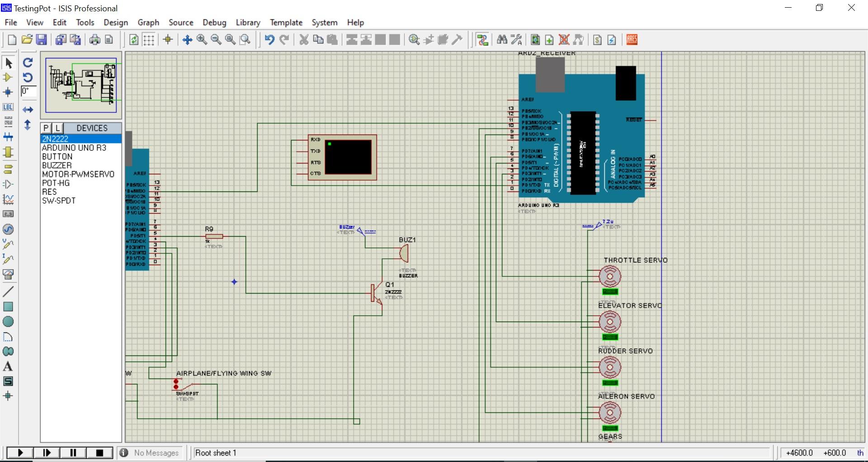Open the Design menu

coord(116,23)
